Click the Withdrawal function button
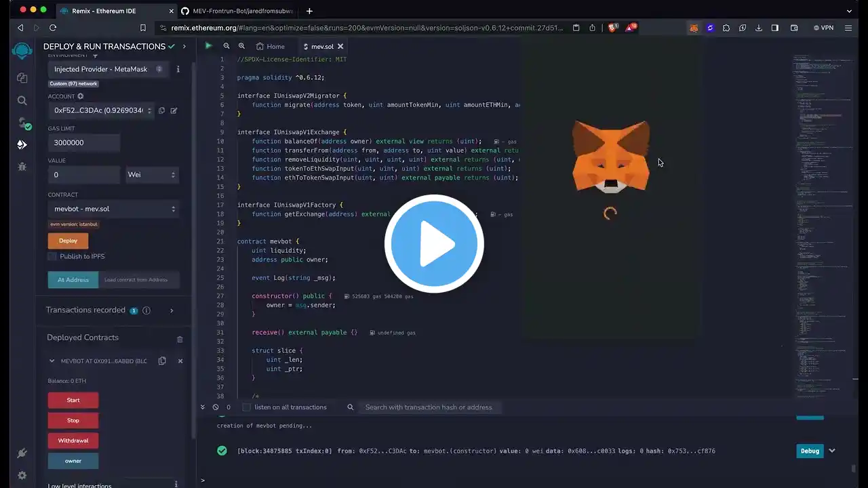 click(73, 441)
